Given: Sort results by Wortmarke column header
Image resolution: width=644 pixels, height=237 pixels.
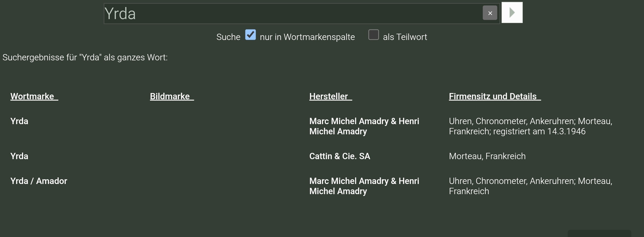Looking at the screenshot, I should [32, 96].
